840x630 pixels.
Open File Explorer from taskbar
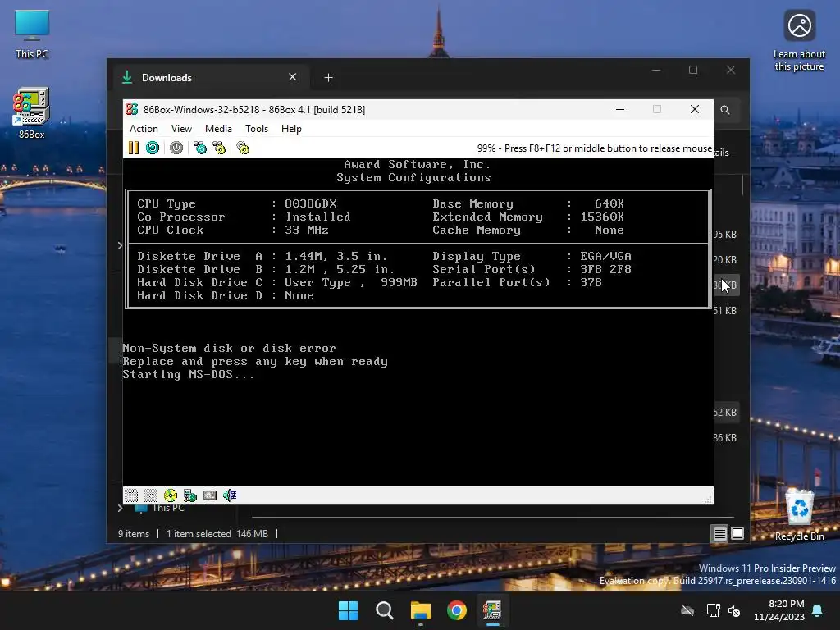point(421,610)
